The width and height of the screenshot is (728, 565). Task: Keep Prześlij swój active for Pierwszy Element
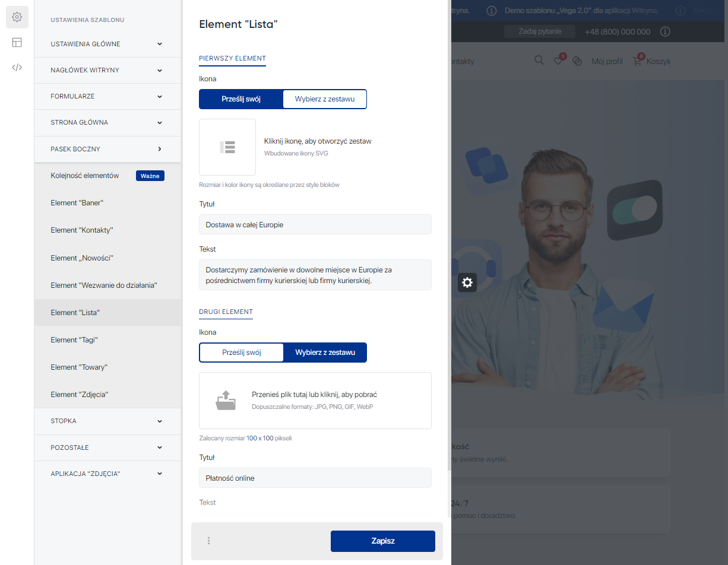click(x=241, y=99)
